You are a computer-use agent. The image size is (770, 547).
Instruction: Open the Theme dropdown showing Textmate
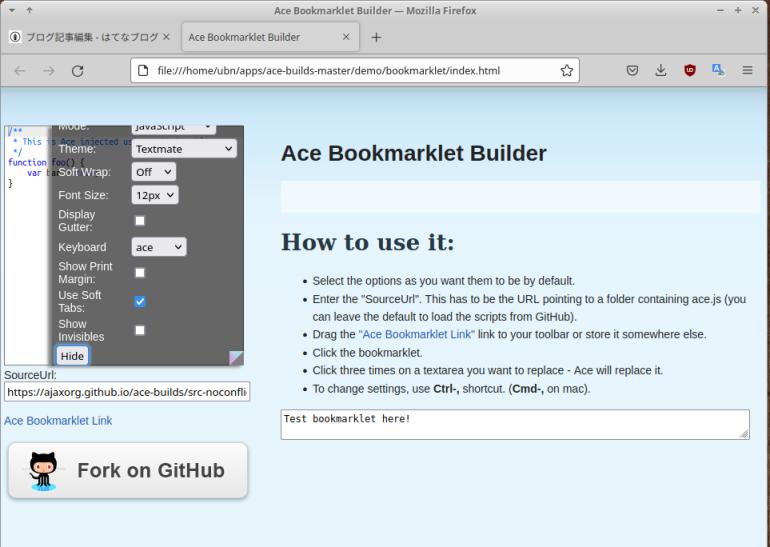pos(184,149)
